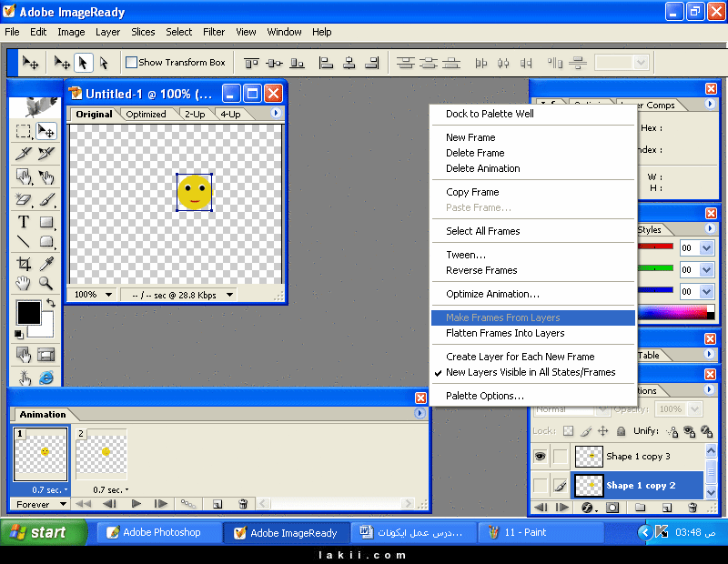The width and height of the screenshot is (728, 564).
Task: Pick the Zoom magnifier tool
Action: 46,283
